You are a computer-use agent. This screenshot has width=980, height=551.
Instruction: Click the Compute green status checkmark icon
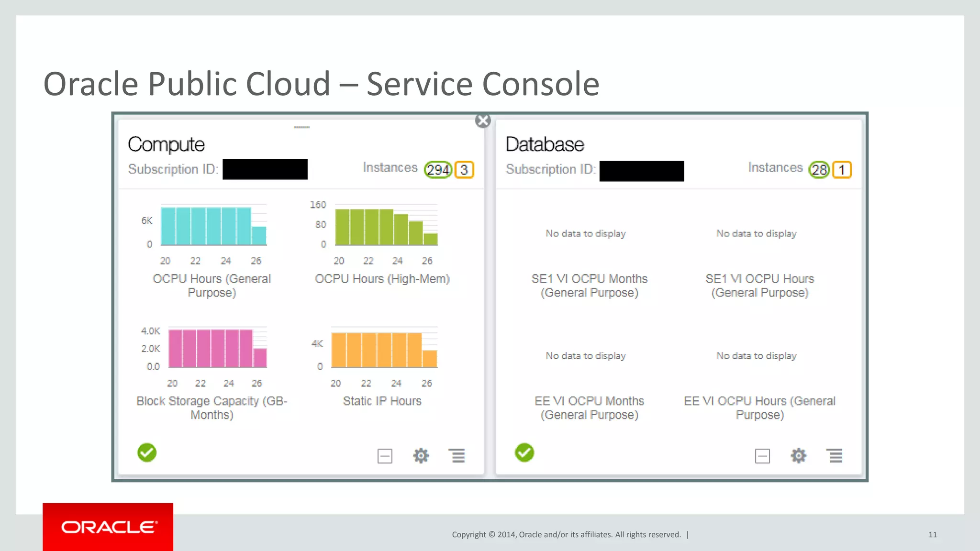[147, 452]
